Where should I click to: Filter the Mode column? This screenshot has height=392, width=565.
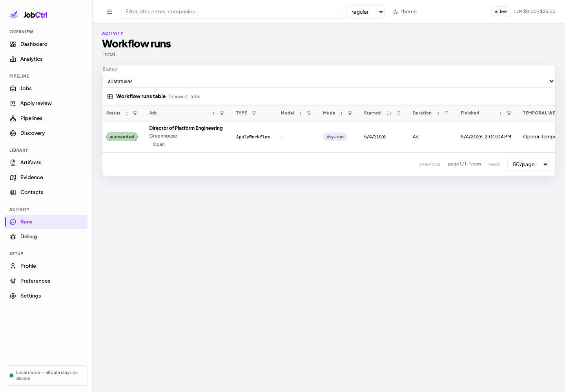tap(350, 113)
